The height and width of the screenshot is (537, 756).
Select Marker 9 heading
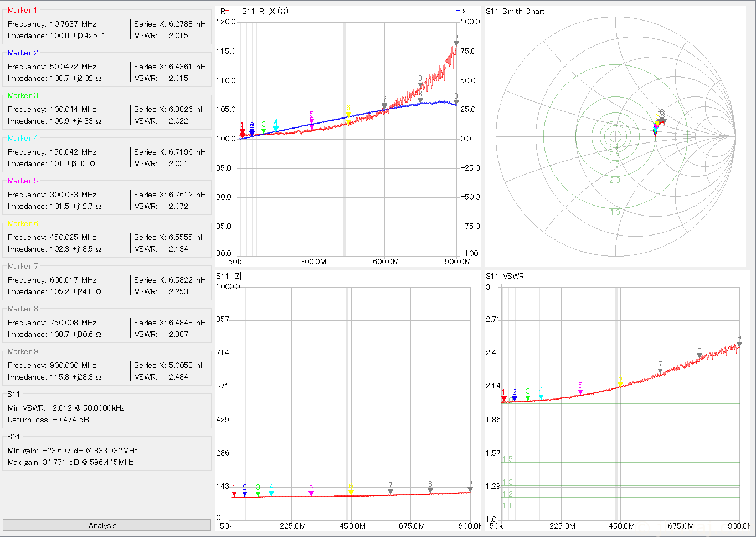(x=23, y=351)
